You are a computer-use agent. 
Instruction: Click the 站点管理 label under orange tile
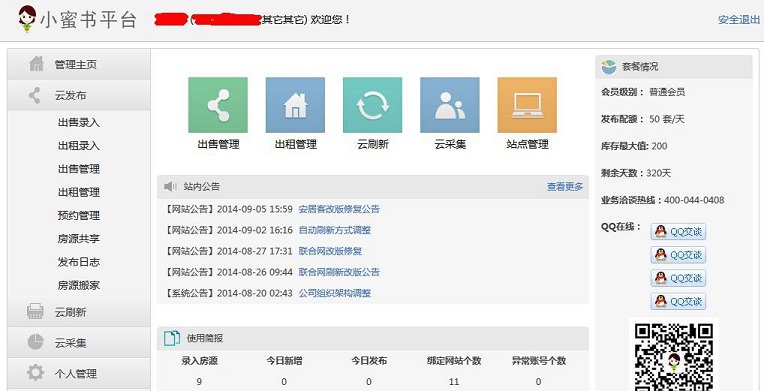tap(527, 144)
